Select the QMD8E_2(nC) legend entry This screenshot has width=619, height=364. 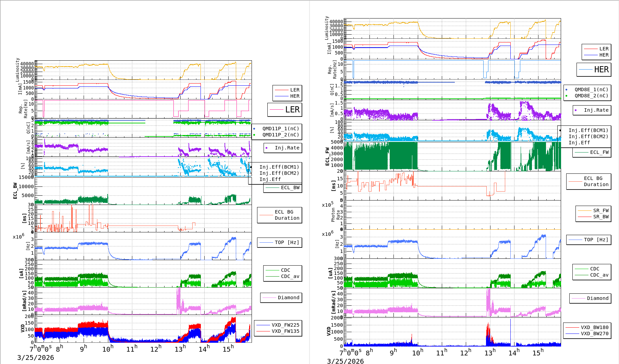click(x=591, y=96)
